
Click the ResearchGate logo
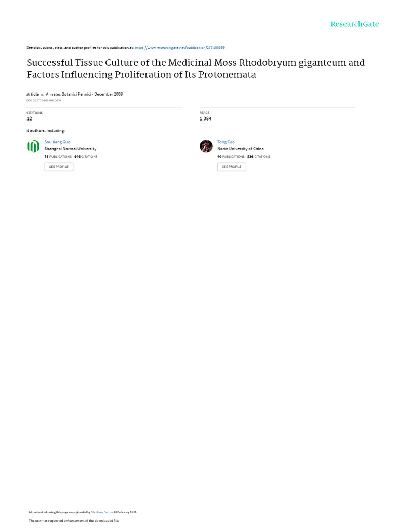(x=354, y=24)
